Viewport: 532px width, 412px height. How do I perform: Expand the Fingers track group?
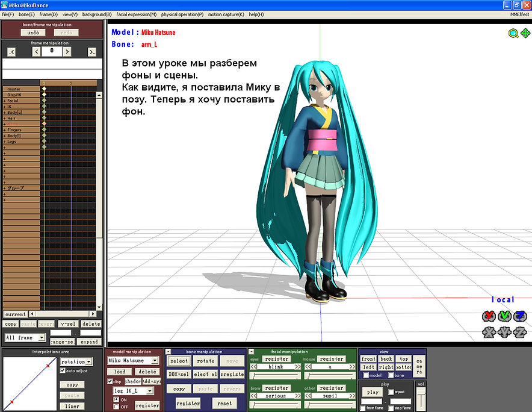click(4, 130)
